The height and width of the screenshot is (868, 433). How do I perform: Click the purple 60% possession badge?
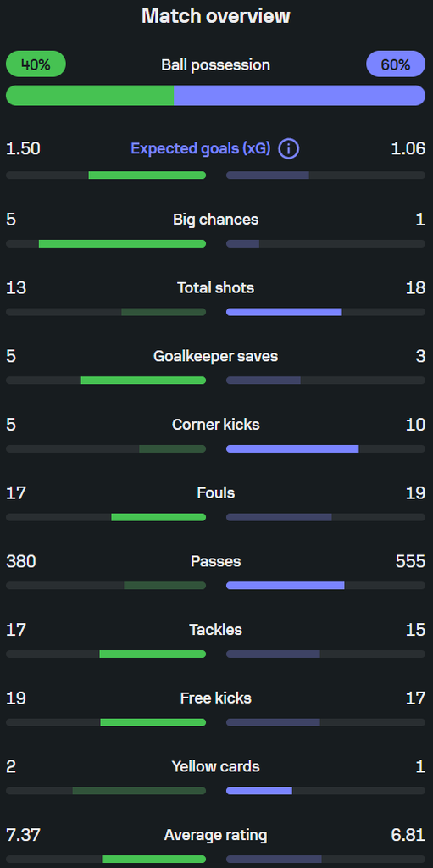396,64
